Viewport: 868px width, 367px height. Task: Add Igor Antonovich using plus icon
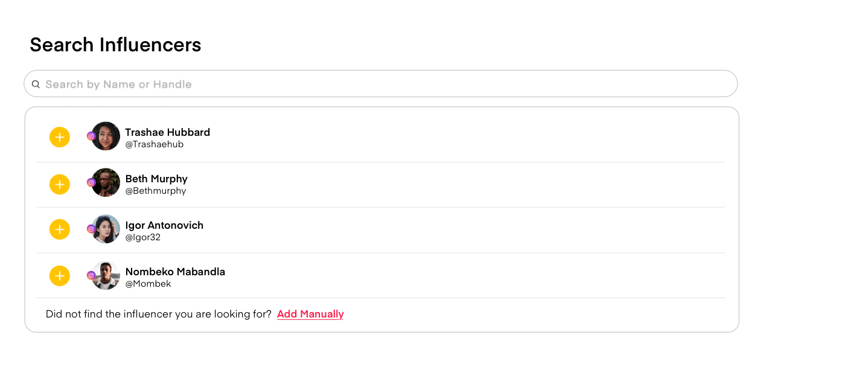click(x=60, y=229)
